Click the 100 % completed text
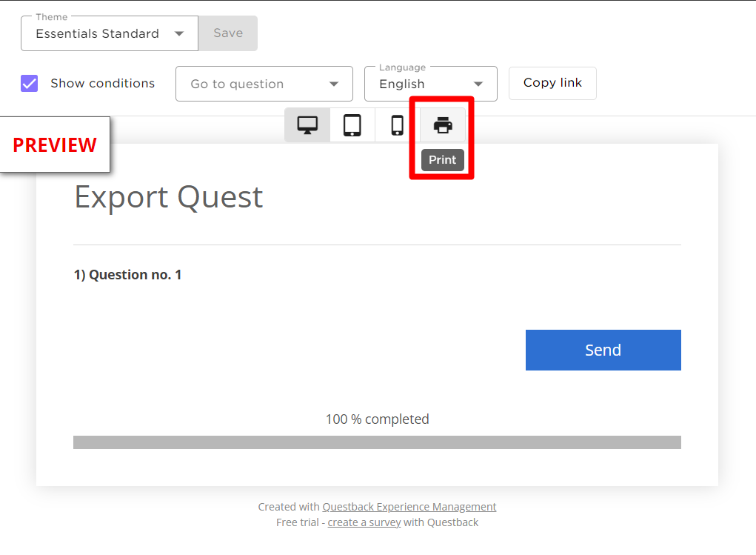 click(377, 419)
